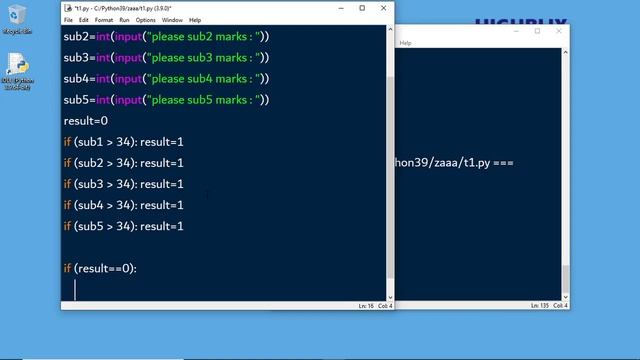Viewport: 640px width, 360px height.
Task: Open the Recycle Bin desktop icon
Action: pos(17,20)
